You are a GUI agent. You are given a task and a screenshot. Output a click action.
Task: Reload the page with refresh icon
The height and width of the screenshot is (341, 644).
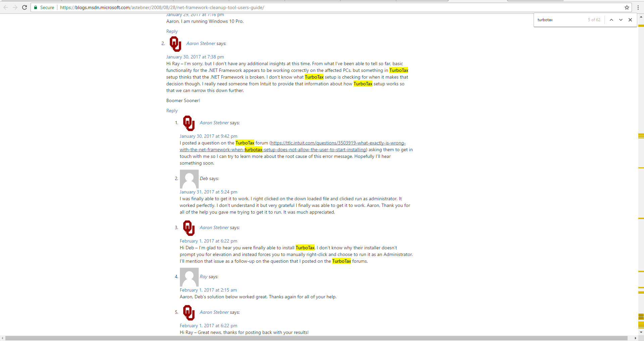click(24, 7)
